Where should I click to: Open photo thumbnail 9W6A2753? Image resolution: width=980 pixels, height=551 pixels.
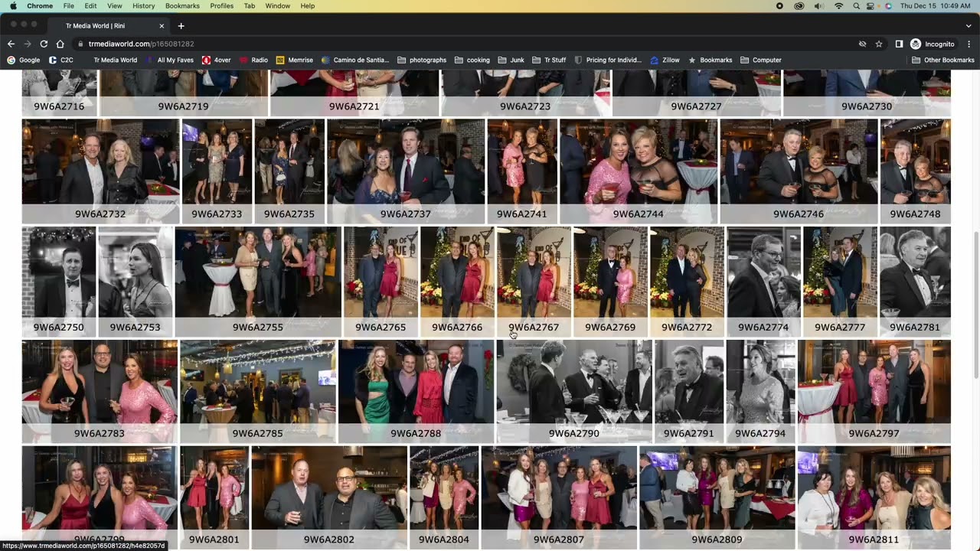click(136, 281)
